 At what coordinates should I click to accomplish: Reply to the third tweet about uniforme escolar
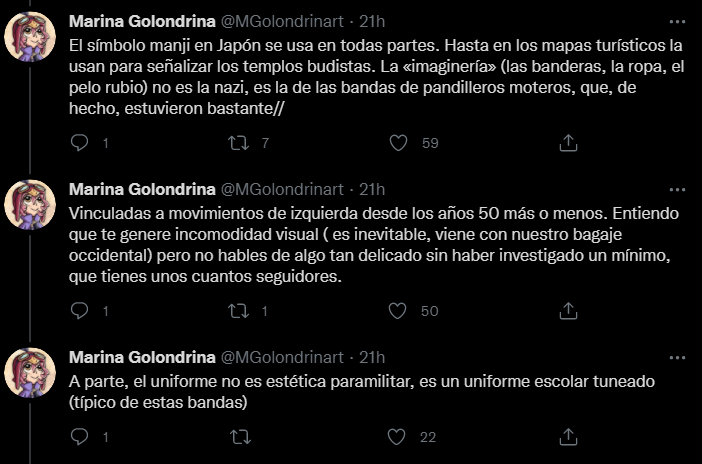point(82,436)
